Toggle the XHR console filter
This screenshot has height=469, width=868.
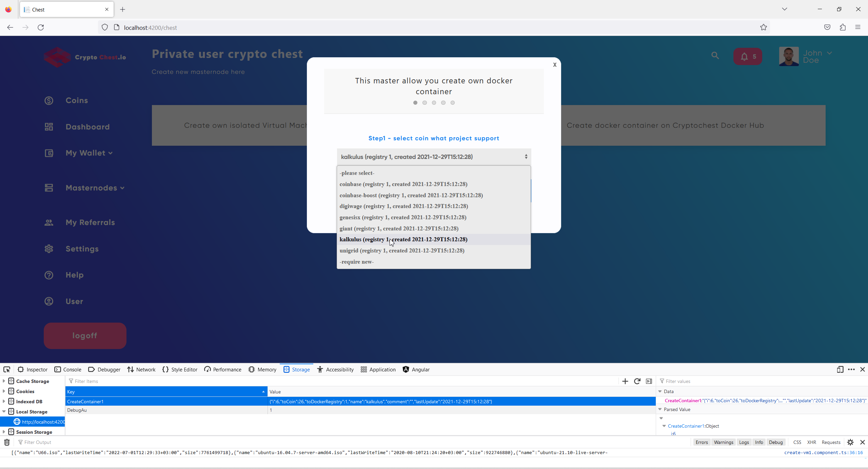pyautogui.click(x=811, y=442)
